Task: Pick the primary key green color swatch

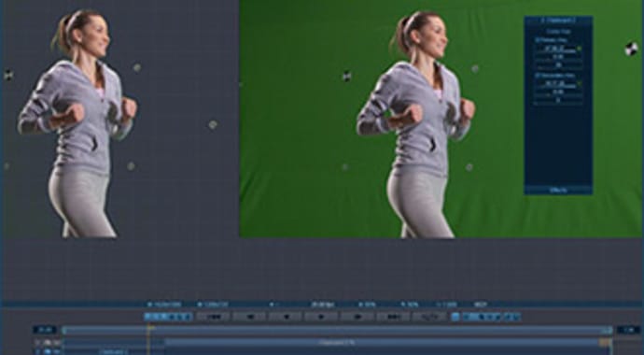Action: (580, 49)
